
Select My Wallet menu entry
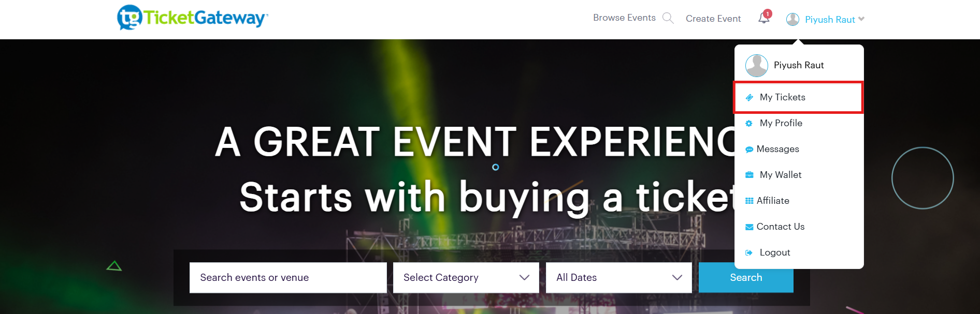(x=780, y=175)
